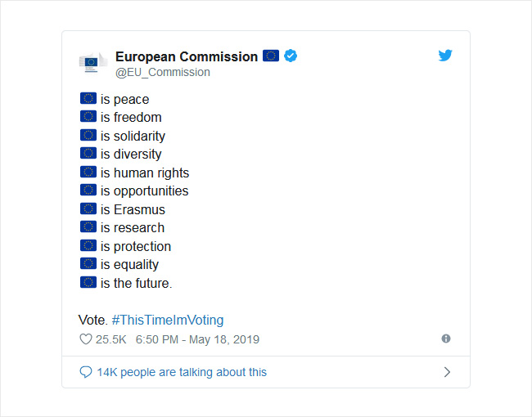Open the tweet info icon
This screenshot has height=417, width=532.
(446, 339)
